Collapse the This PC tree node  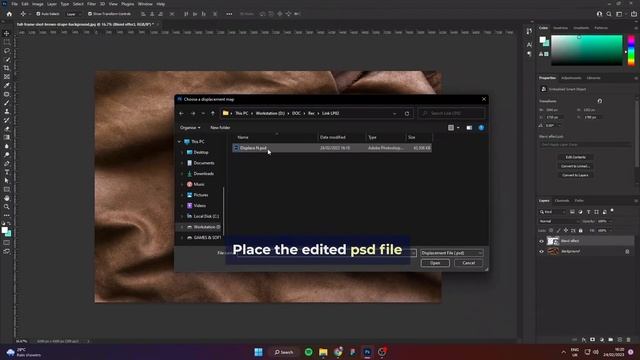click(179, 142)
